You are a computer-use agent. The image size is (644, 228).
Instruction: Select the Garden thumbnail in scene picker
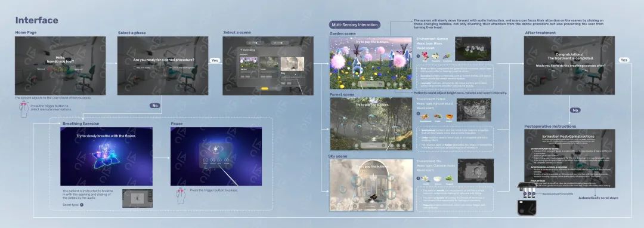(249, 63)
